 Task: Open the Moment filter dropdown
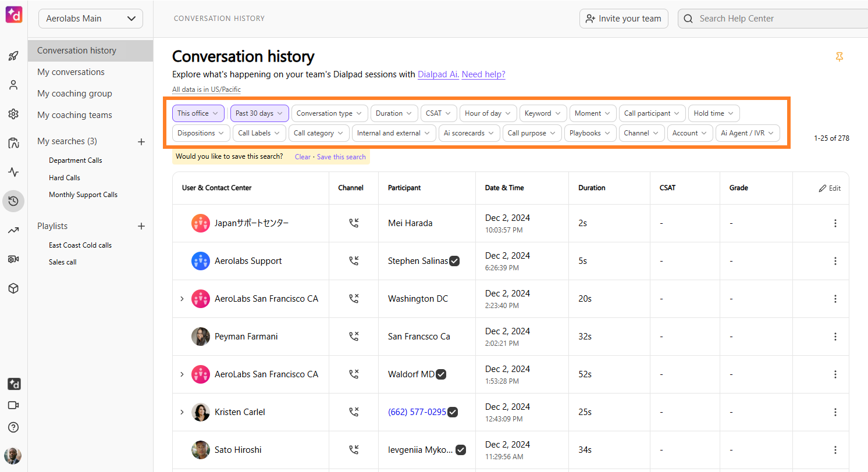point(593,113)
